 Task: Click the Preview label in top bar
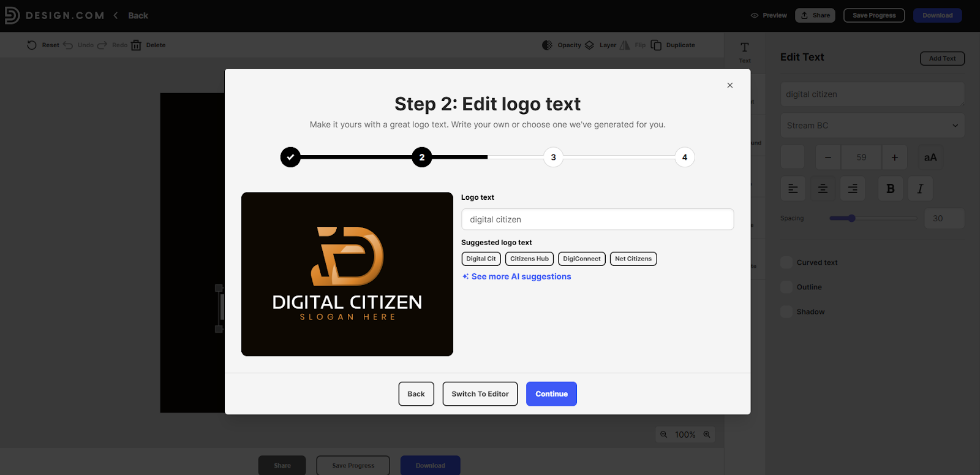pyautogui.click(x=775, y=15)
